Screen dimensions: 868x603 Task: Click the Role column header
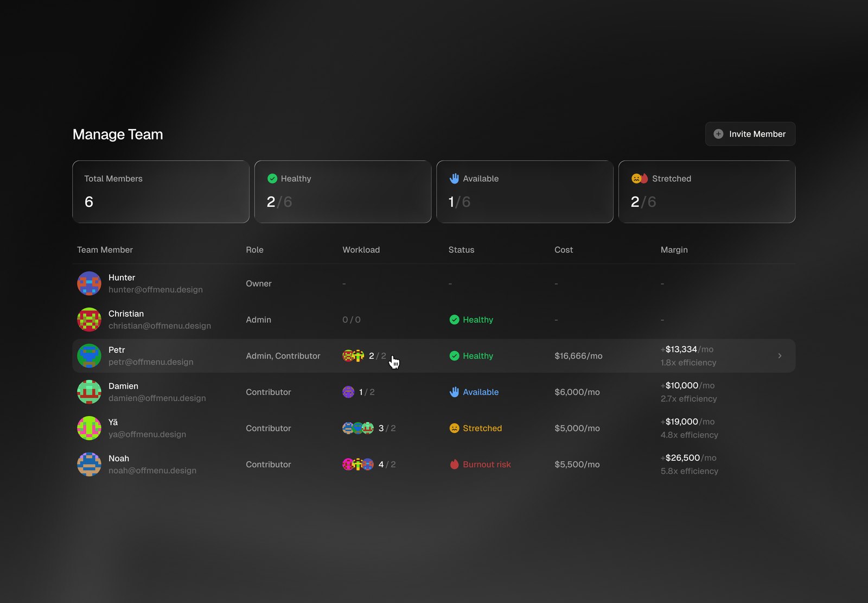(254, 250)
